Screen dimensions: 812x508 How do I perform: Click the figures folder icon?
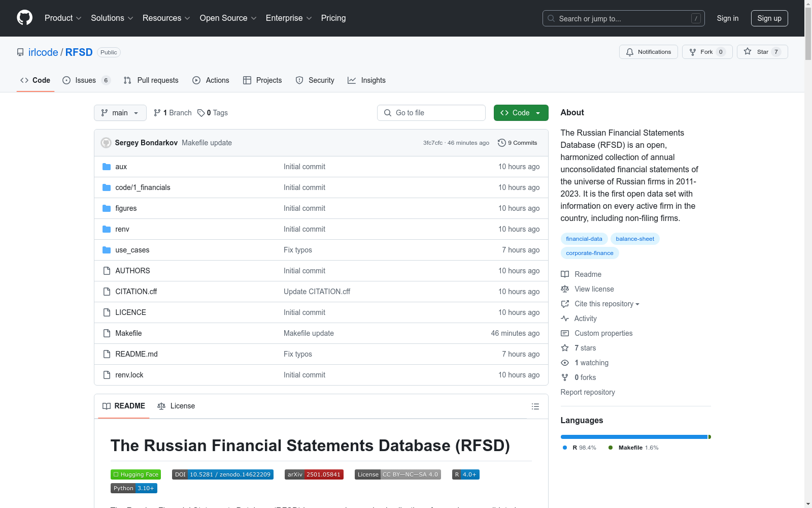click(x=107, y=208)
